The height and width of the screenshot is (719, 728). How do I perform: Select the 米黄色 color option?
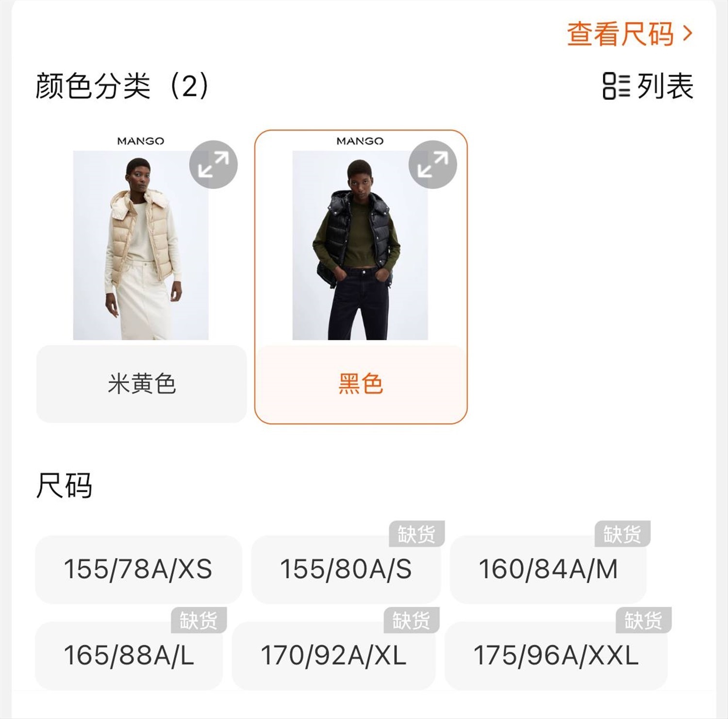pos(141,384)
